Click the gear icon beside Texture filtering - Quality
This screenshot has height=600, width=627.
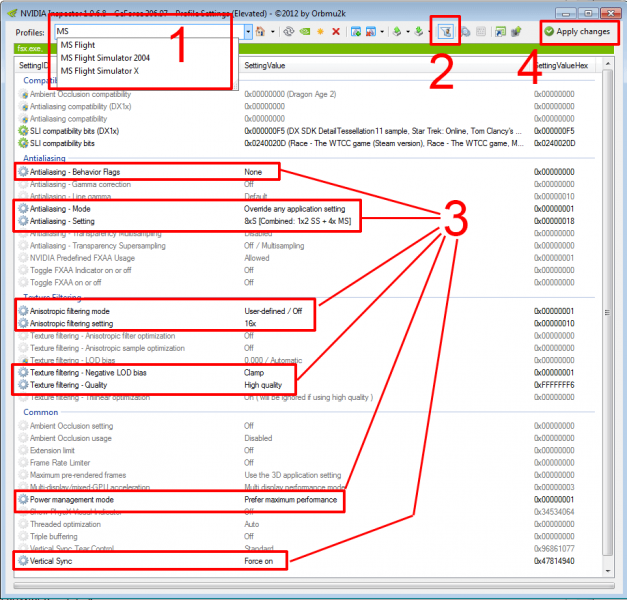pos(23,385)
